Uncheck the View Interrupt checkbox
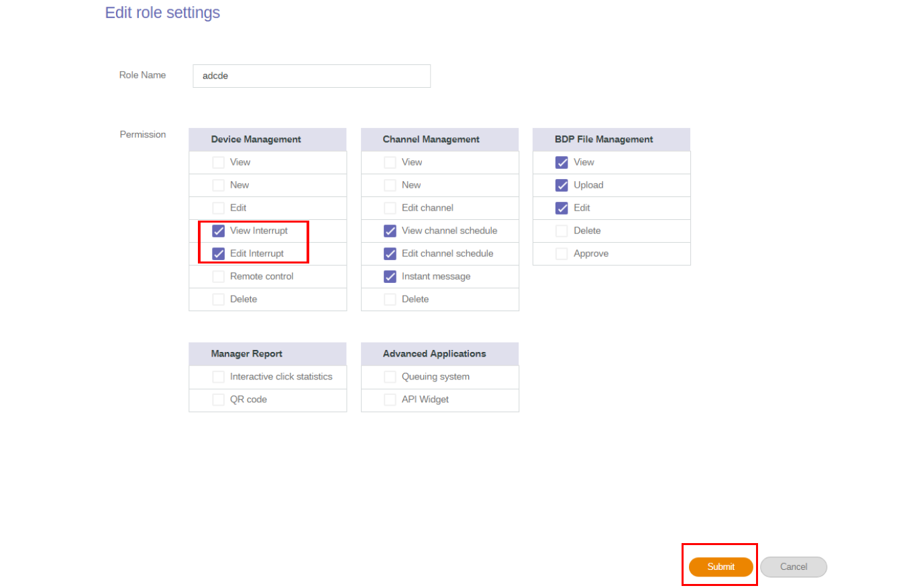Image resolution: width=913 pixels, height=588 pixels. tap(219, 231)
